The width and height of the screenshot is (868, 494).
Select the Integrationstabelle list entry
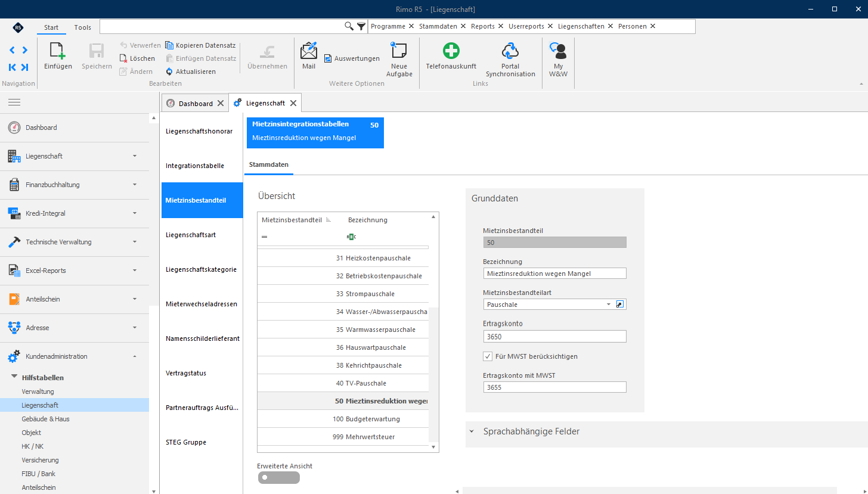pyautogui.click(x=202, y=166)
